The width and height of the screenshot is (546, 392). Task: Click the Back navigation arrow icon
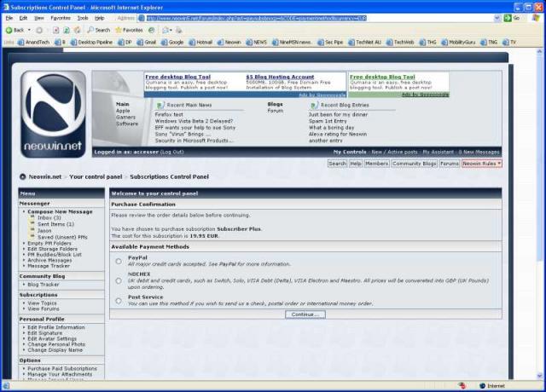point(9,29)
